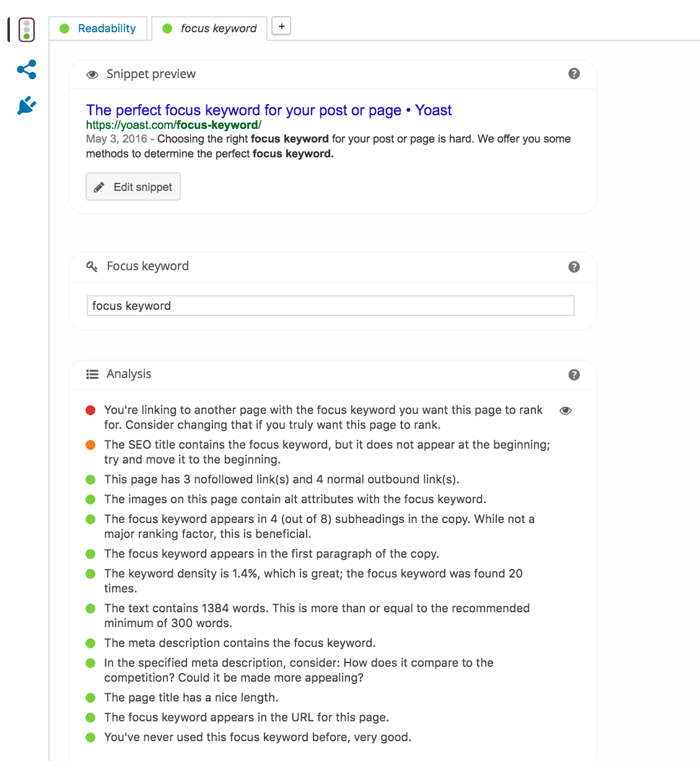Open help for the Focus keyword section
Image resolution: width=700 pixels, height=761 pixels.
click(x=574, y=266)
